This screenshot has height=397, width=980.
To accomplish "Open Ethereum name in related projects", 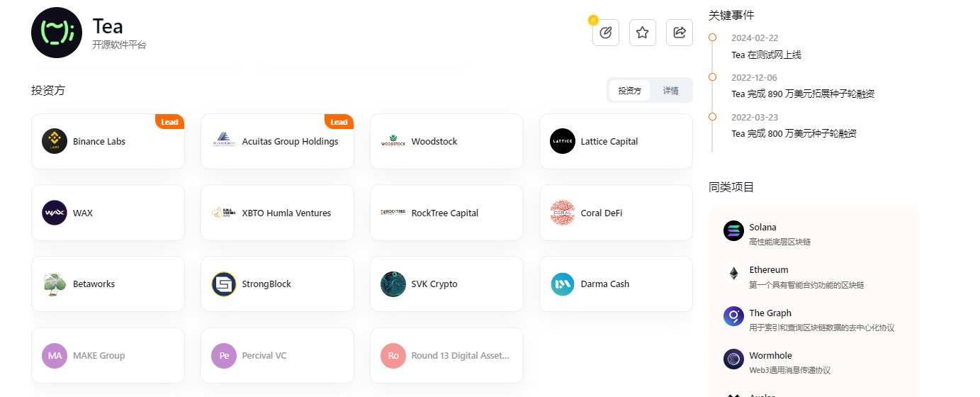I will [x=769, y=269].
